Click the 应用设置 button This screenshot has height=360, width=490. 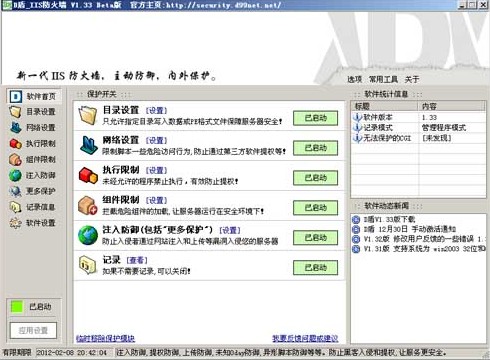pos(33,330)
